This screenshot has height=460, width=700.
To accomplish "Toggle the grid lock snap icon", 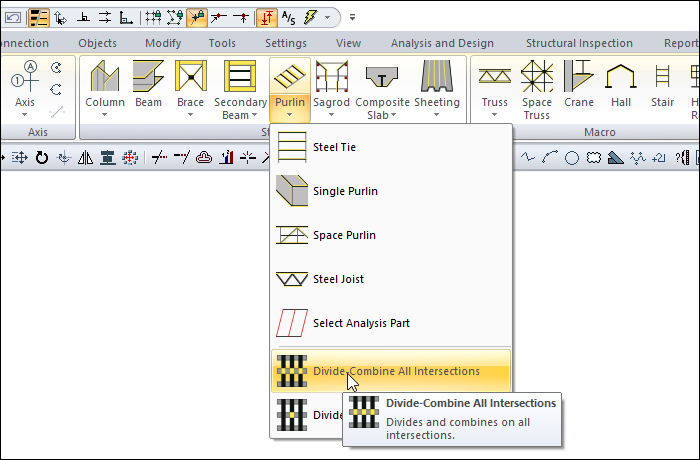I will point(153,18).
